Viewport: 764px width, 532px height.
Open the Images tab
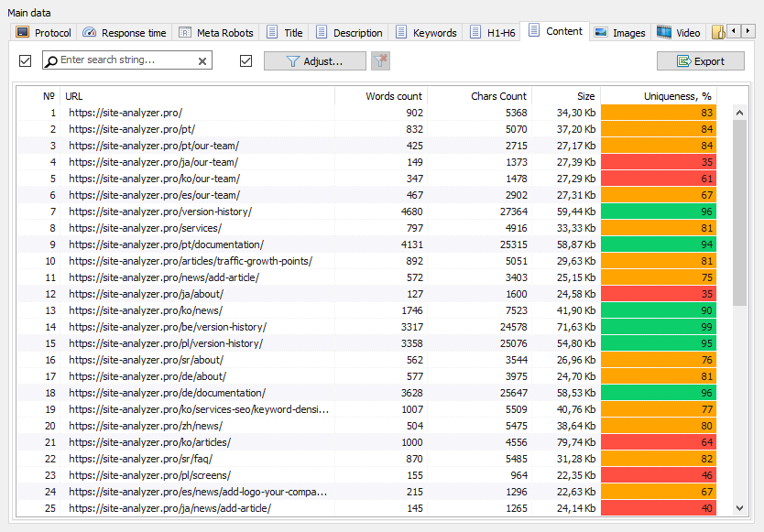619,33
